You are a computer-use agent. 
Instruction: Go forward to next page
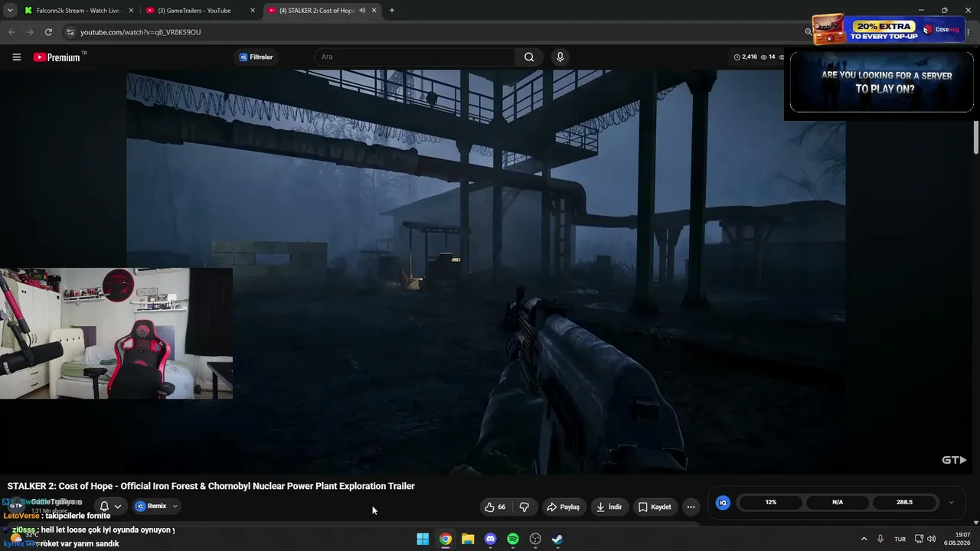click(x=30, y=32)
